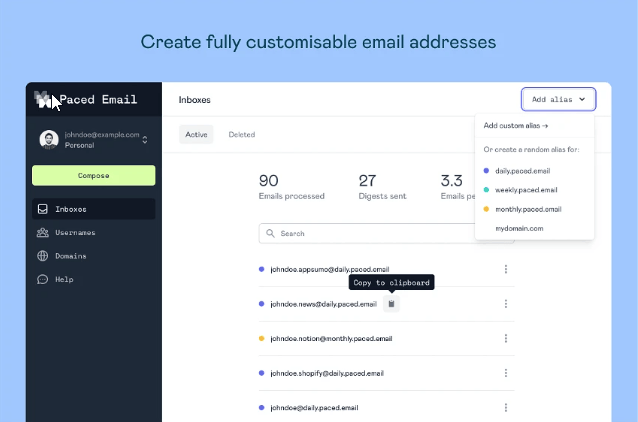Viewport: 638px width, 422px height.
Task: Switch to the Active tab
Action: click(x=196, y=134)
